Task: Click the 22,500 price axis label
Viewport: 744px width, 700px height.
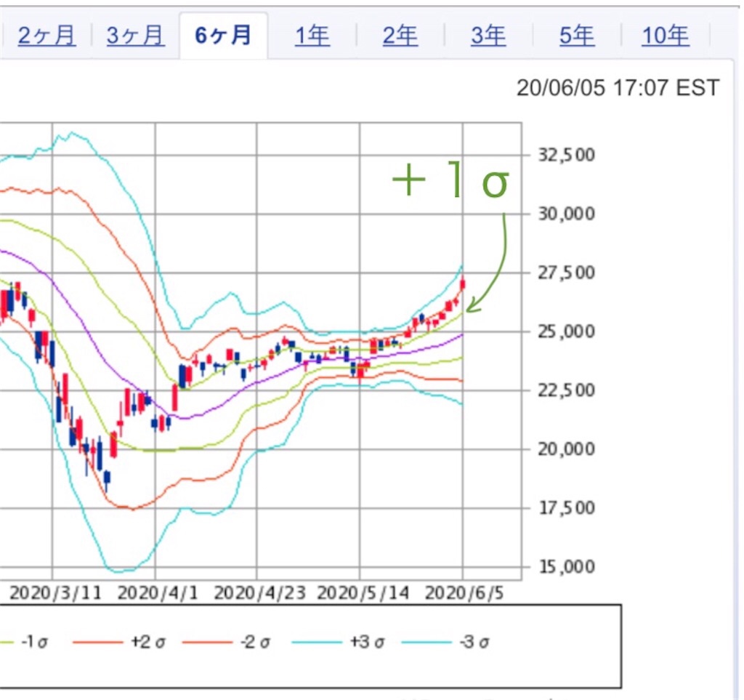Action: click(x=566, y=390)
